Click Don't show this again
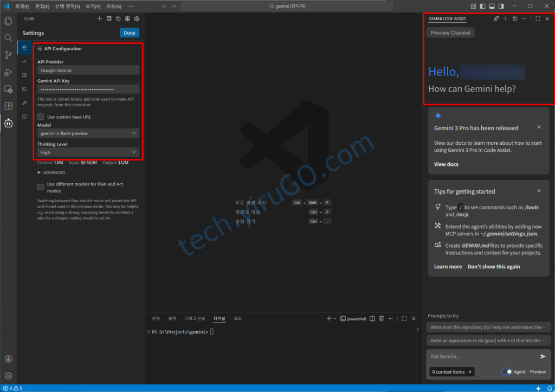555x392 pixels. tap(493, 266)
